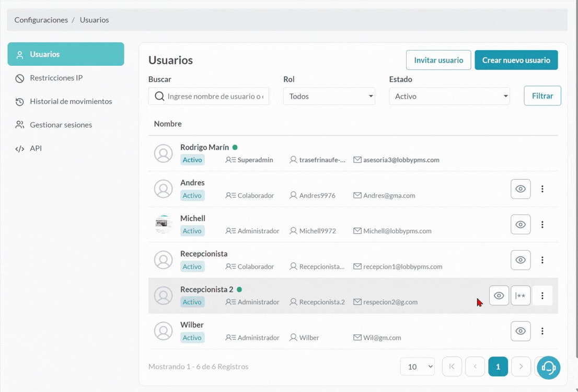This screenshot has height=392, width=578.
Task: Click the eye icon for Recepcionista 2
Action: (x=499, y=295)
